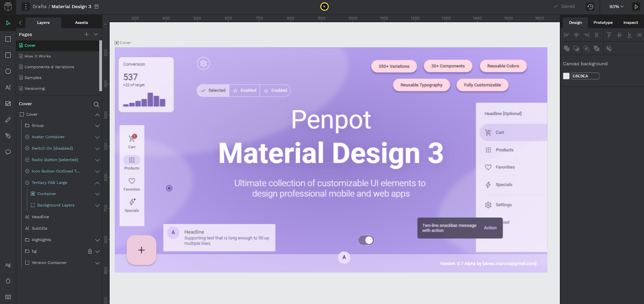Open the Inspect tab
Image resolution: width=644 pixels, height=304 pixels.
(x=631, y=23)
